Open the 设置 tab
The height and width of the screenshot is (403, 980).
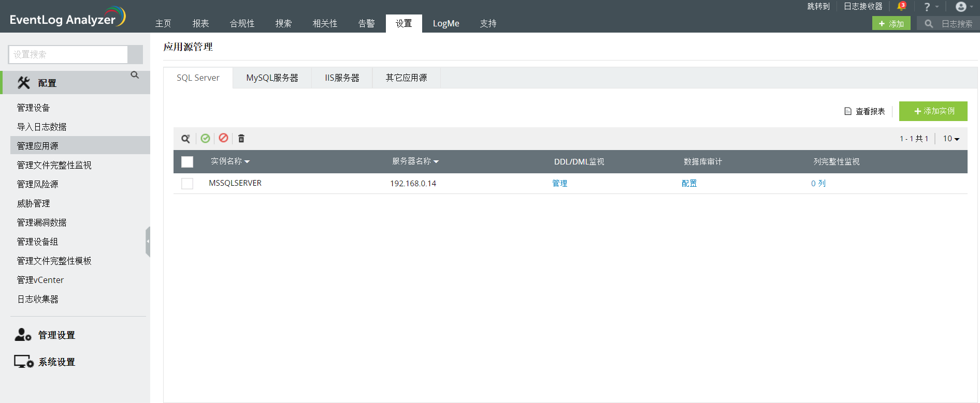(x=404, y=23)
